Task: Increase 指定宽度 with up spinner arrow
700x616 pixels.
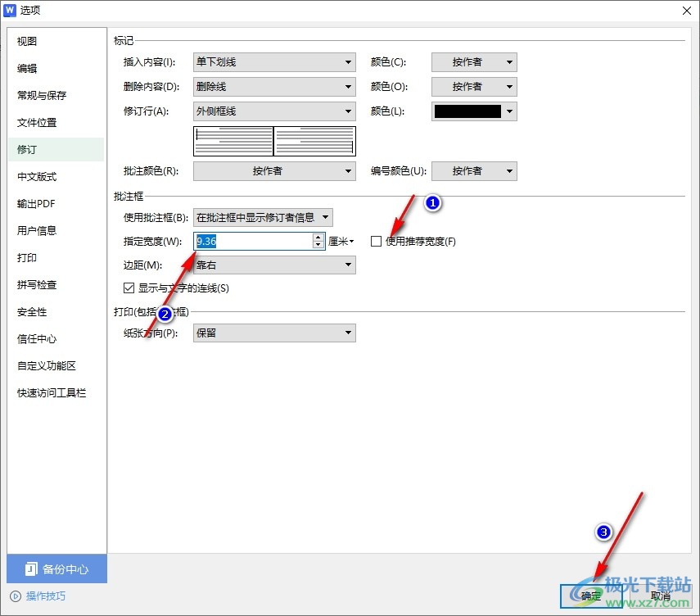Action: (x=318, y=238)
